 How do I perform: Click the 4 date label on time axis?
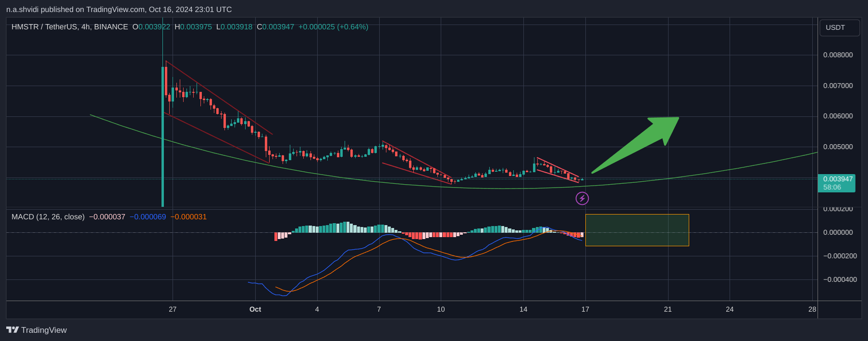click(317, 309)
